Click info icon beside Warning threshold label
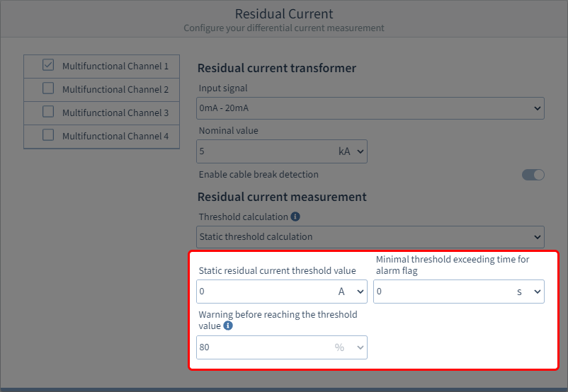Viewport: 568px width, 392px height. (227, 326)
